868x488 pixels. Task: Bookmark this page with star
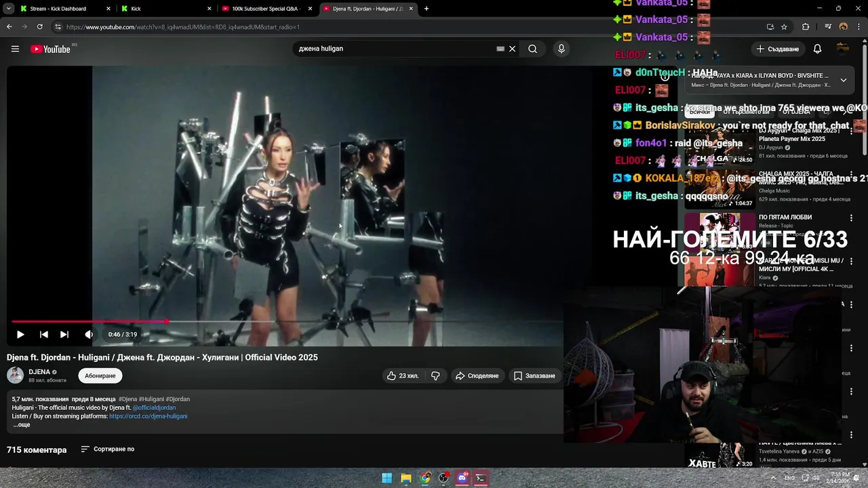click(x=784, y=27)
